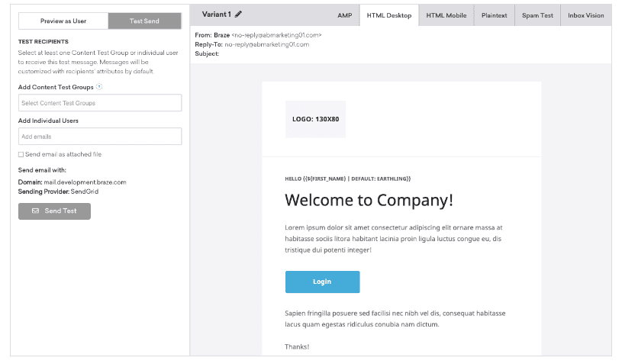
Task: View the Plaintext tab
Action: pyautogui.click(x=495, y=15)
